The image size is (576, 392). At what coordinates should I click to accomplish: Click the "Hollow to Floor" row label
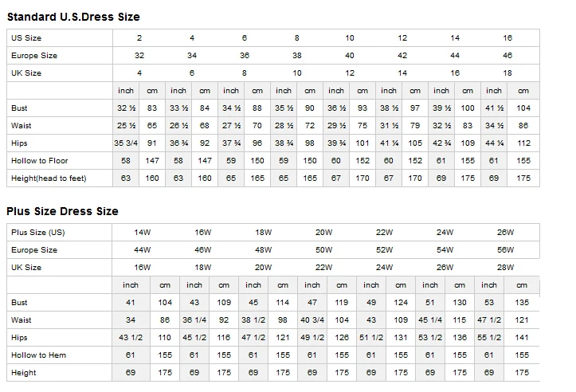40,161
